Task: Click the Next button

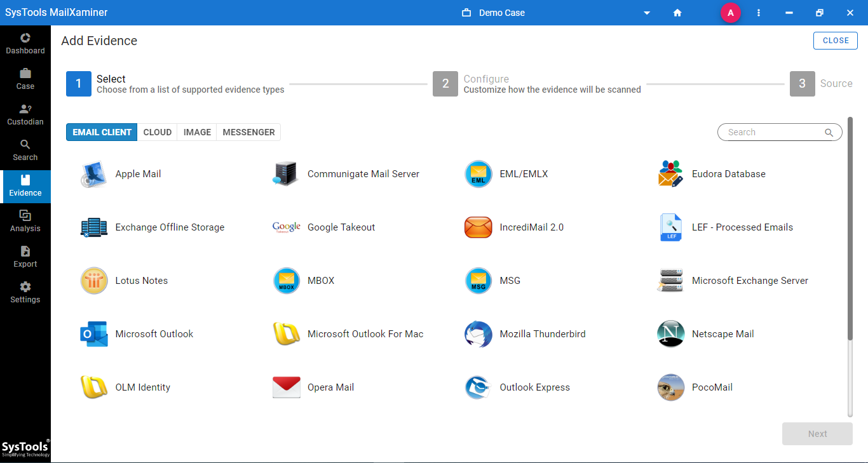Action: [x=817, y=434]
